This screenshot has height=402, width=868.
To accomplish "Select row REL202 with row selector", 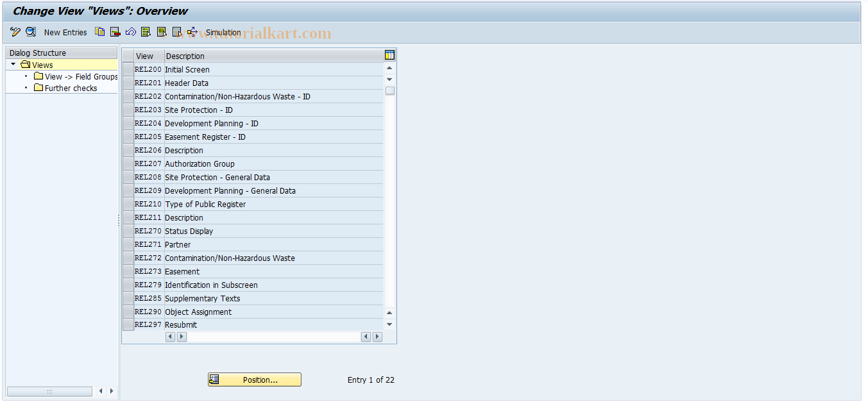I will (128, 96).
